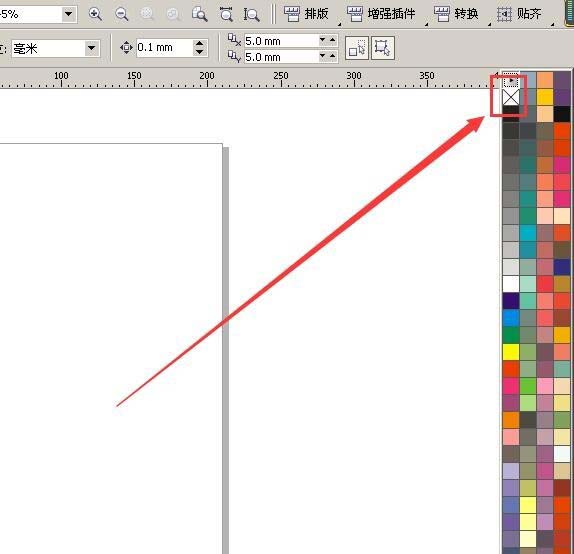Click the Zoom In magnifier icon
Screen dimensions: 574x554
tap(95, 14)
